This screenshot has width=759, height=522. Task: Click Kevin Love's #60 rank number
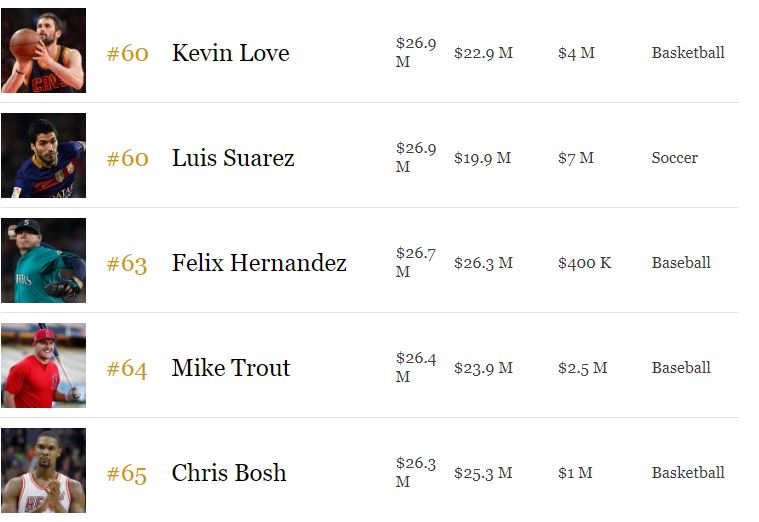click(127, 53)
